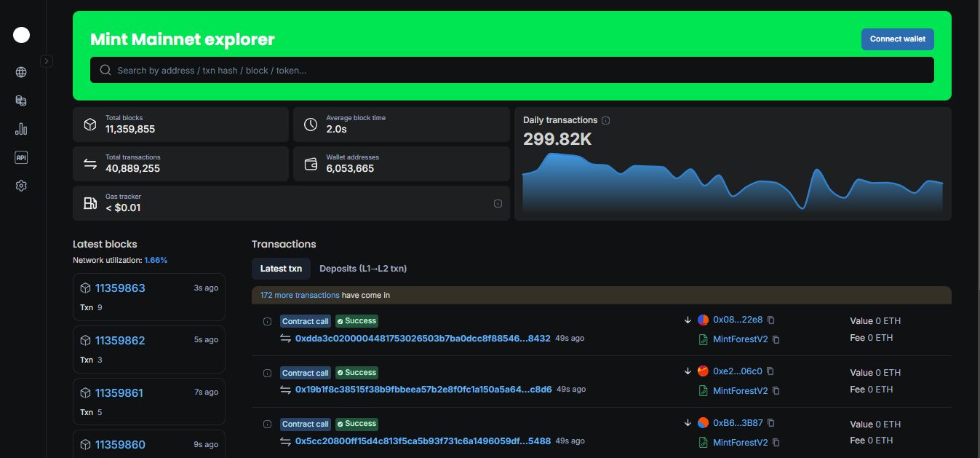The height and width of the screenshot is (458, 980).
Task: Click the Daily transactions info icon
Action: [x=605, y=120]
